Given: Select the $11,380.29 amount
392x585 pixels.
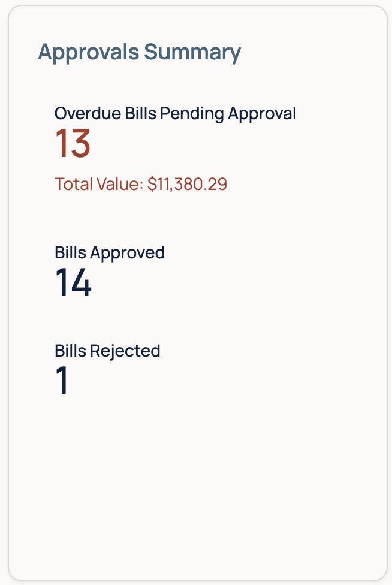Looking at the screenshot, I should (187, 184).
